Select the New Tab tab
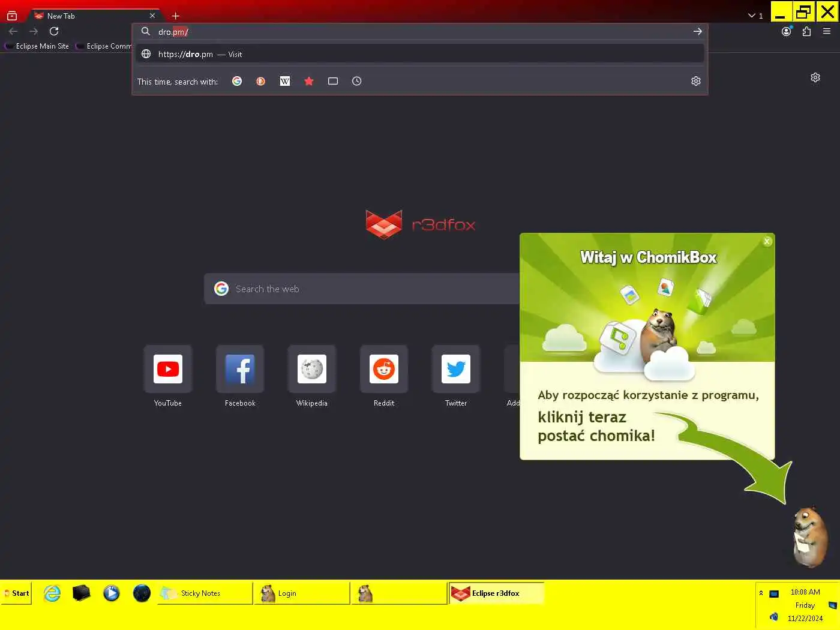 (94, 16)
